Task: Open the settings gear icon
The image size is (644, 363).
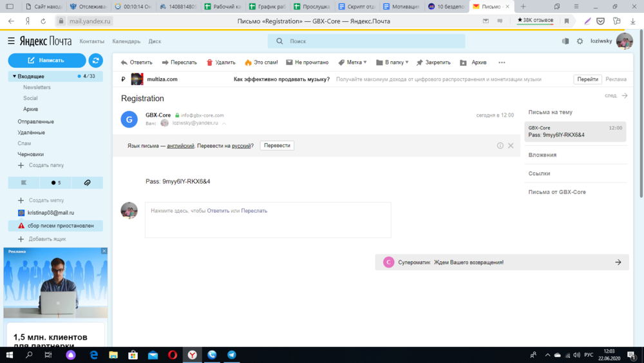Action: (580, 41)
